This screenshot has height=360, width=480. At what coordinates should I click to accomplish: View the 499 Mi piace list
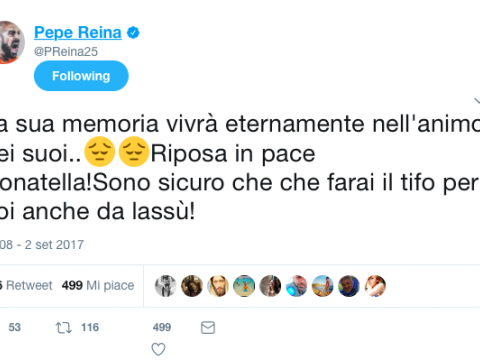point(98,286)
